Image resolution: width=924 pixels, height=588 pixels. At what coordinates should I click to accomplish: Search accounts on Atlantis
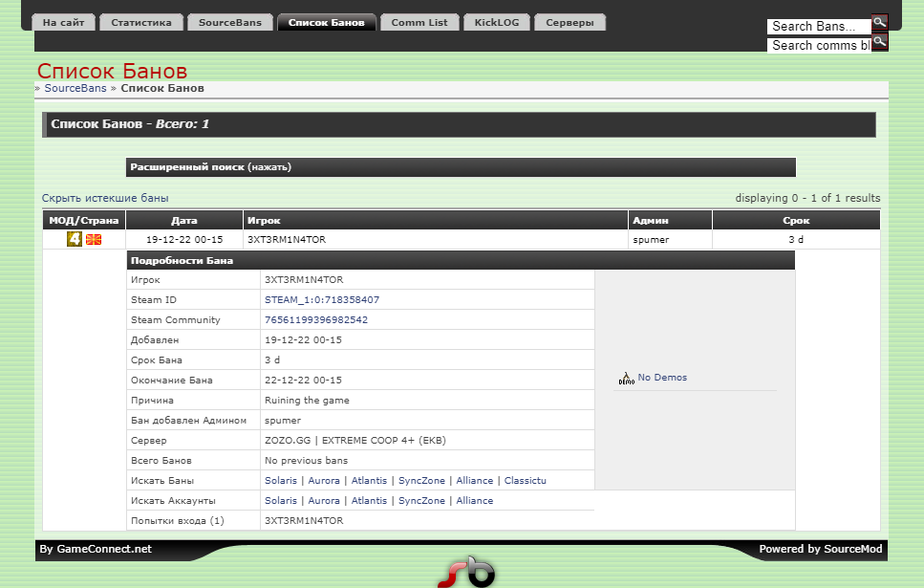(369, 500)
